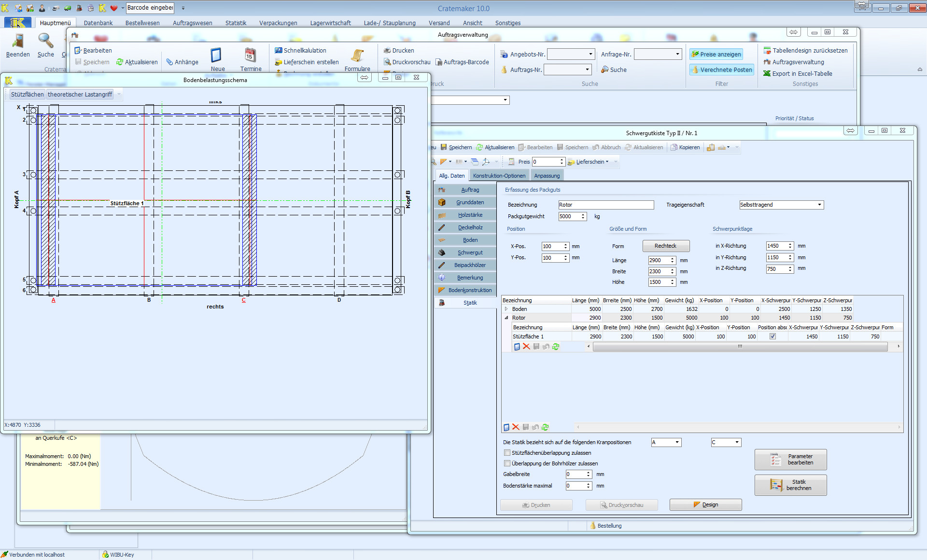Increment Packgutgewicht spinner up arrow
The width and height of the screenshot is (927, 560).
point(583,214)
